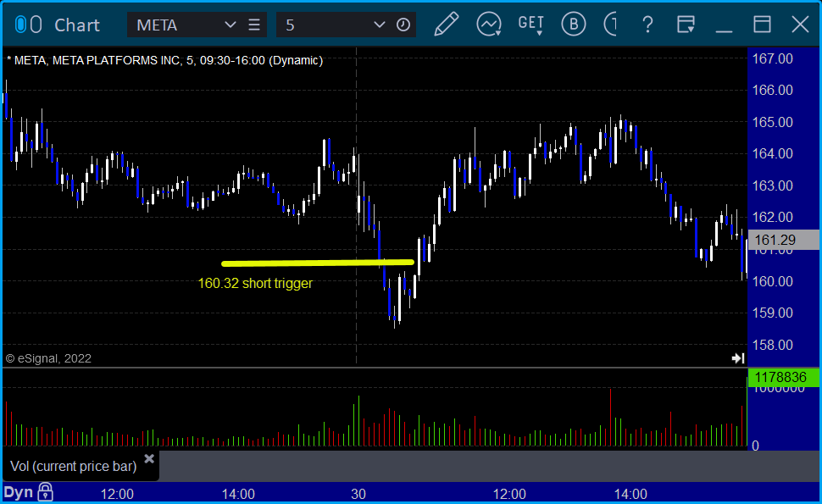The image size is (822, 504).
Task: Remove the Vol study with its X
Action: pos(149,459)
